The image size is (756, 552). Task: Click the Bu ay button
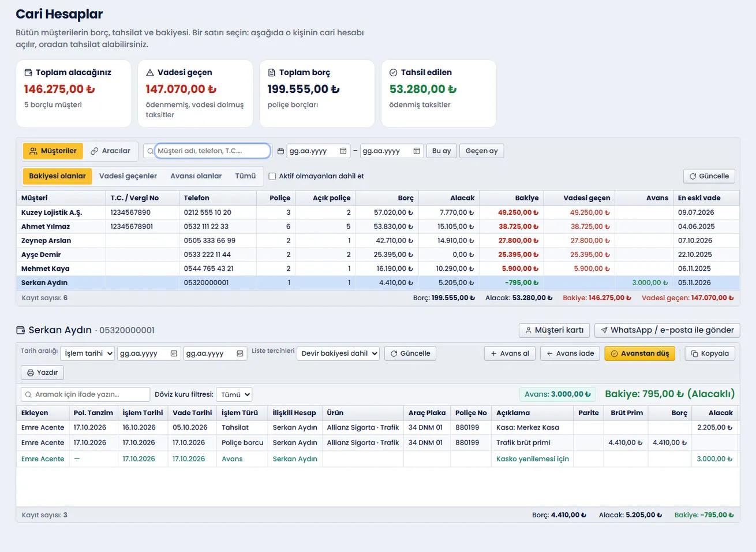(x=441, y=151)
